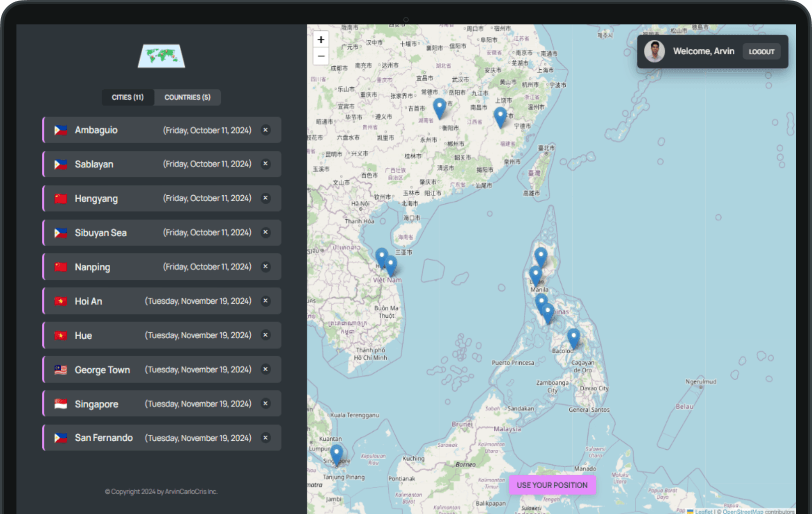
Task: Zoom out on the map
Action: 321,56
